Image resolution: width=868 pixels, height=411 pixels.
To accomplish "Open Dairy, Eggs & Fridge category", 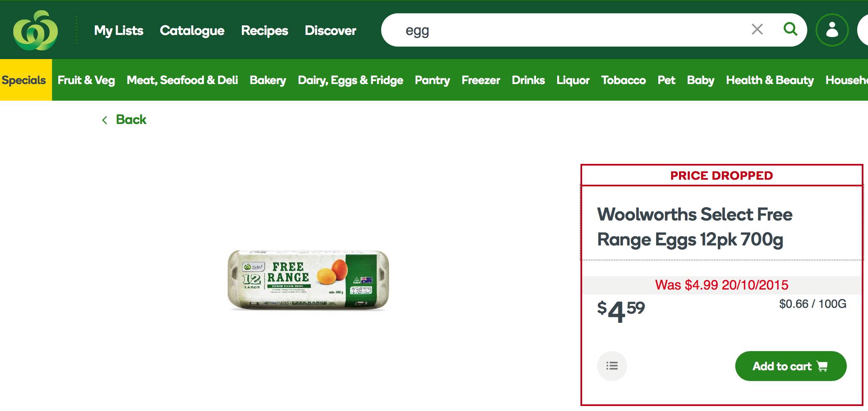I will click(350, 80).
